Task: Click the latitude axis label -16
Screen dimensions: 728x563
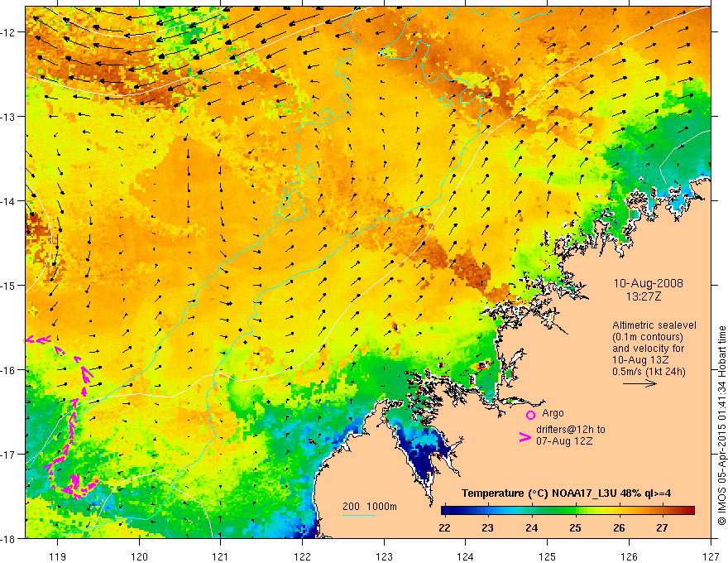Action: pos(9,370)
